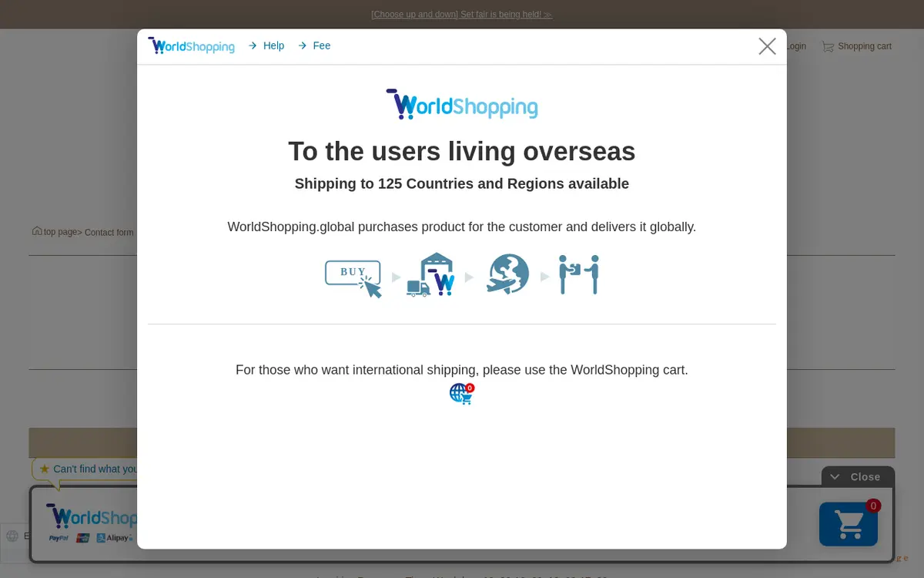Click the package hand-off delivery icon
Image resolution: width=924 pixels, height=578 pixels.
pos(579,274)
